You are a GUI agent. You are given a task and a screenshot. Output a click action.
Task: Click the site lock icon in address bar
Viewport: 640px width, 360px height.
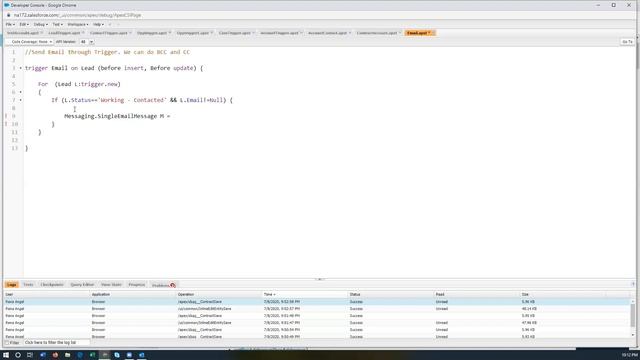point(9,15)
